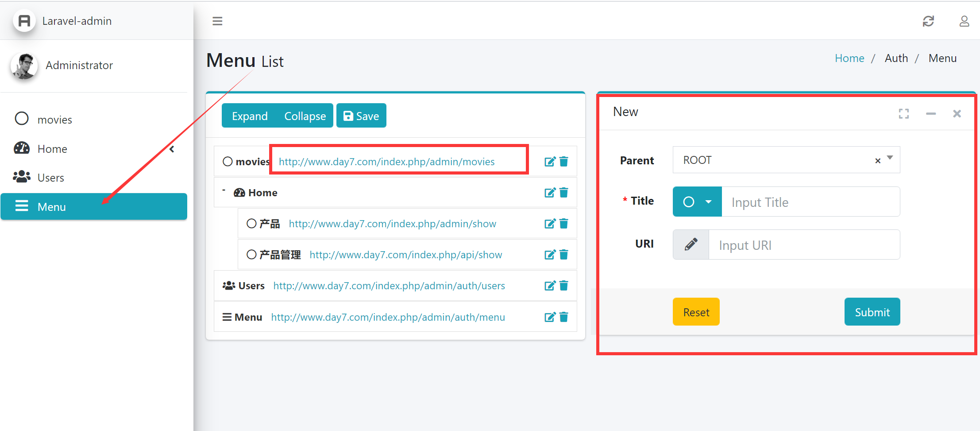This screenshot has width=980, height=431.
Task: Go to Home via breadcrumb
Action: click(x=849, y=58)
